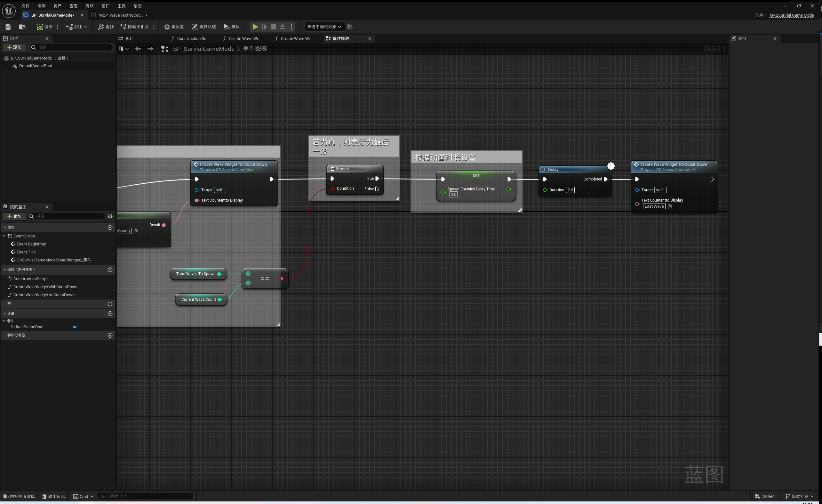Screen dimensions: 822x504
Task: Open 类默认值 class defaults
Action: click(x=204, y=27)
